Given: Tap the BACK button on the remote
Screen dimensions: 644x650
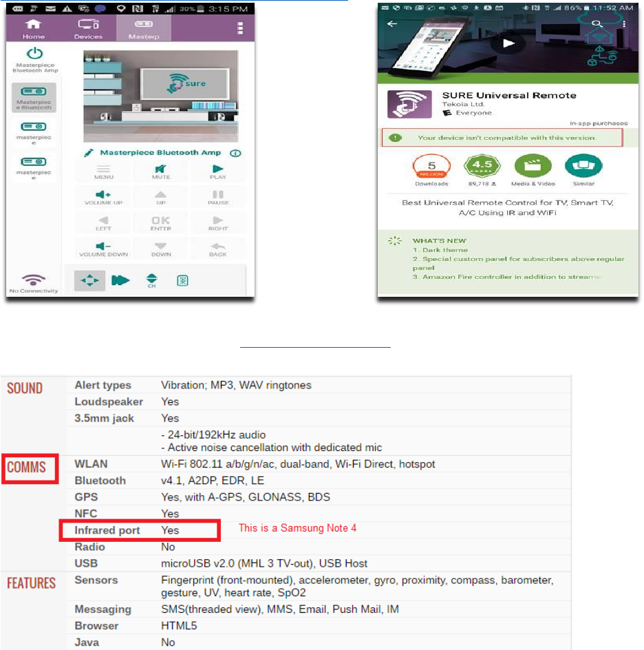Looking at the screenshot, I should 218,249.
